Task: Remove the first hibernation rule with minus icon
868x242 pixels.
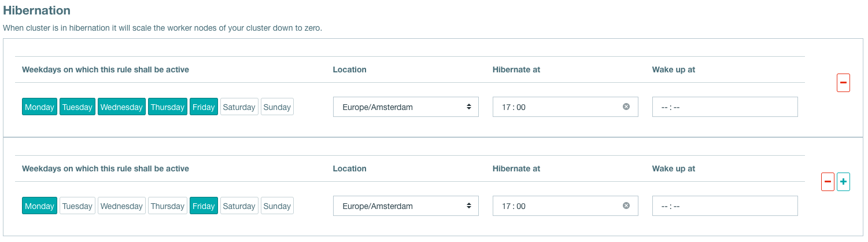Action: point(843,83)
